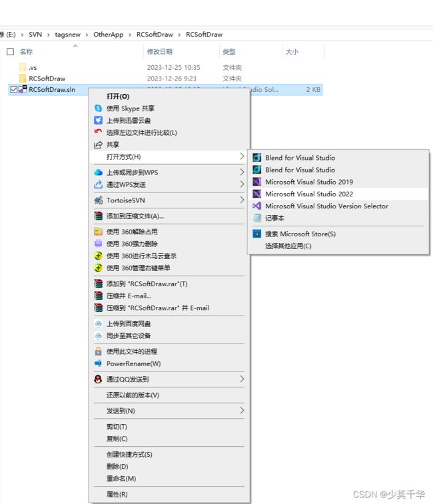The height and width of the screenshot is (504, 433).
Task: Click the RCSoftDraw.sln file icon
Action: tap(23, 89)
